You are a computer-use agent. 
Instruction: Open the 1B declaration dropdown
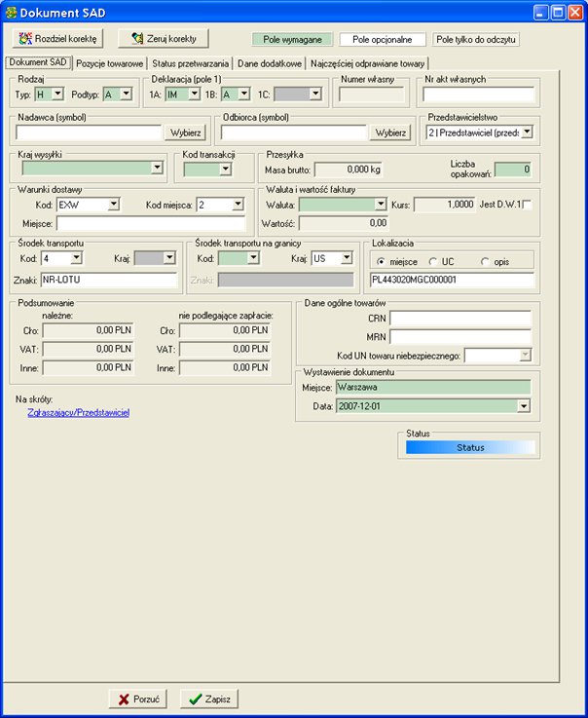tap(244, 94)
